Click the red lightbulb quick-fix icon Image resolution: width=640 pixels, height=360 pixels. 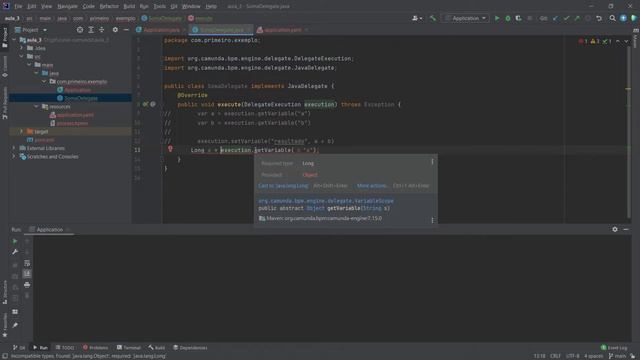click(x=170, y=149)
